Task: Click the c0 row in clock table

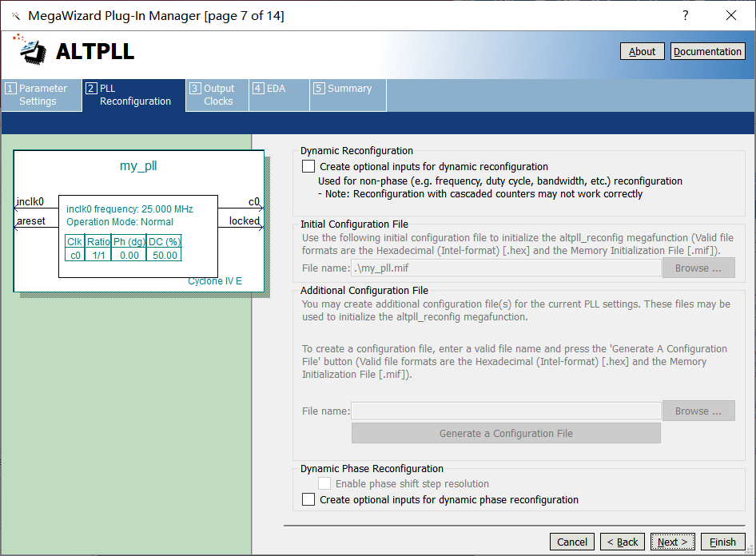Action: (123, 255)
